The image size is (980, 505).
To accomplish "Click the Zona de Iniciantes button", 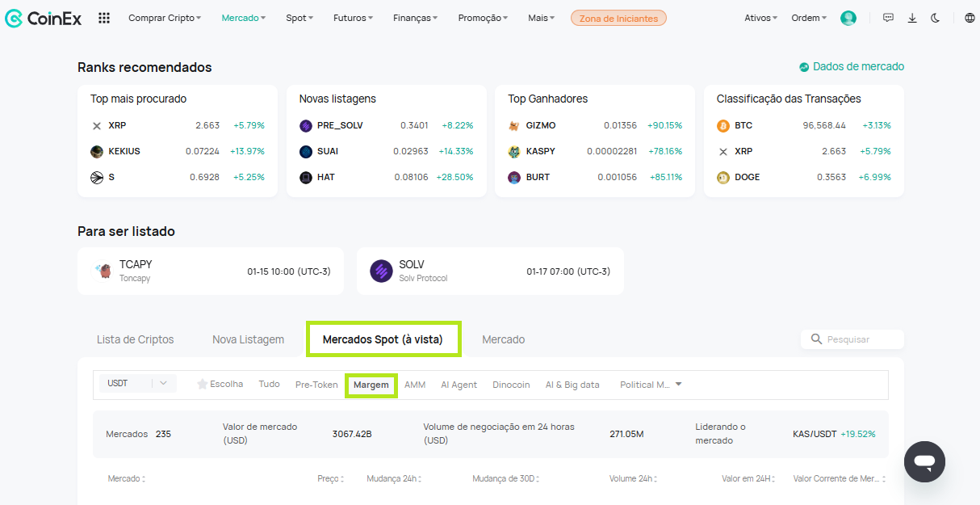I will click(x=618, y=18).
